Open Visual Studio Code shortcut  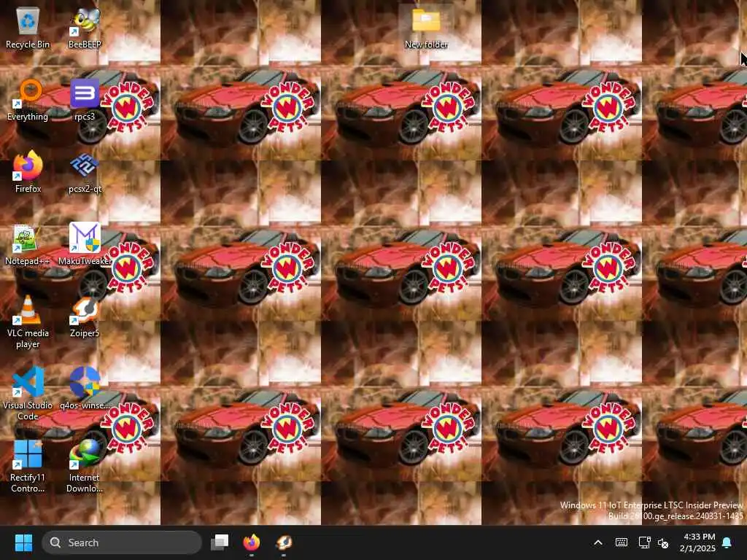[x=28, y=394]
